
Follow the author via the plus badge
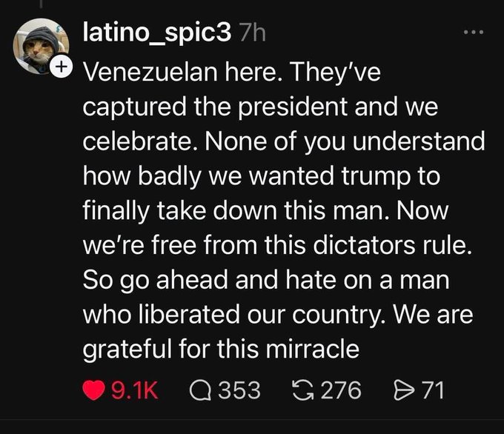click(63, 68)
